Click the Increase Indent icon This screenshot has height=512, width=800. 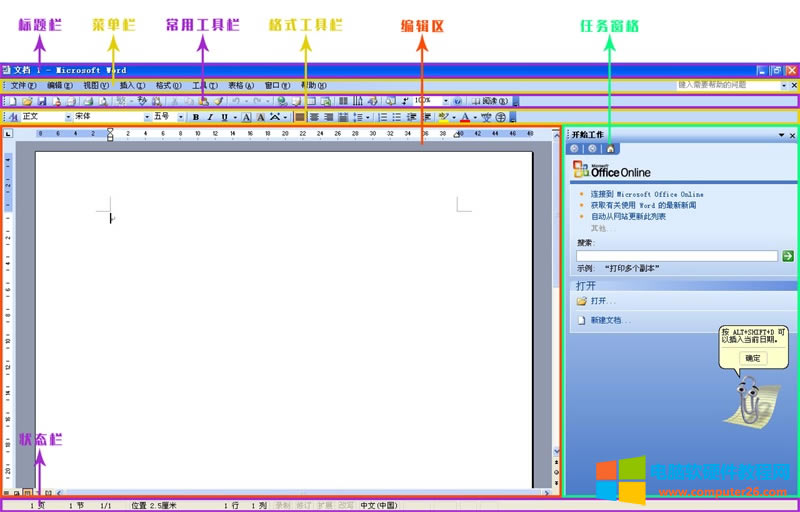427,117
